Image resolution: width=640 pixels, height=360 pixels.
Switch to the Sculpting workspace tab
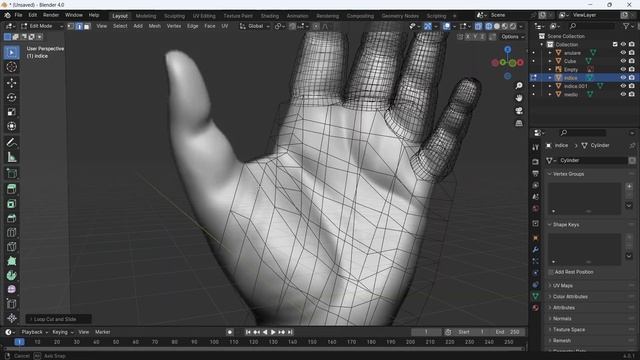point(174,16)
